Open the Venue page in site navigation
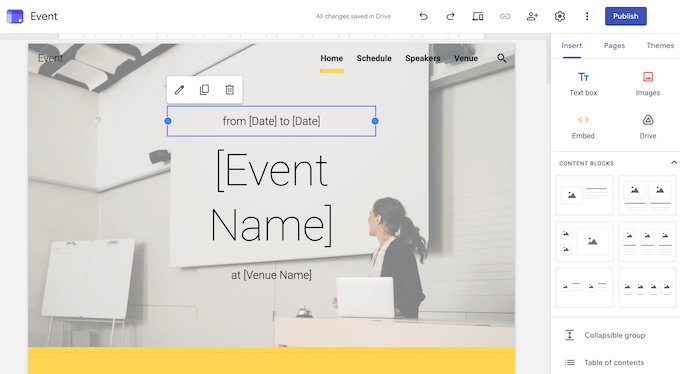 coord(466,58)
